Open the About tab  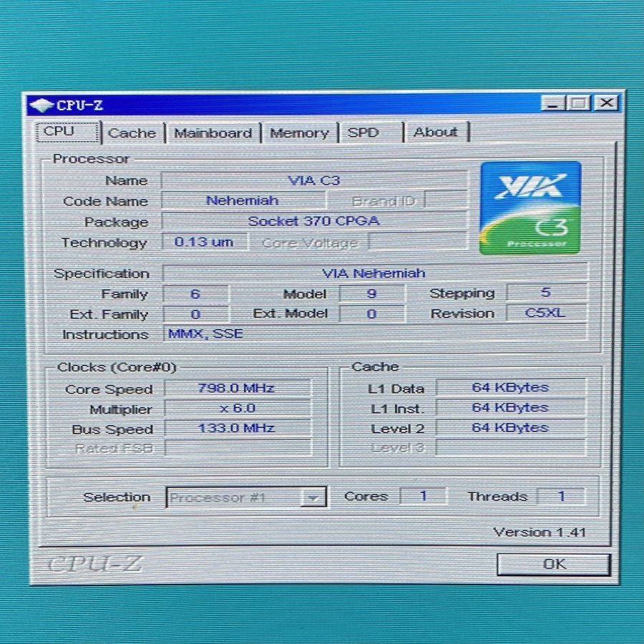click(x=436, y=132)
